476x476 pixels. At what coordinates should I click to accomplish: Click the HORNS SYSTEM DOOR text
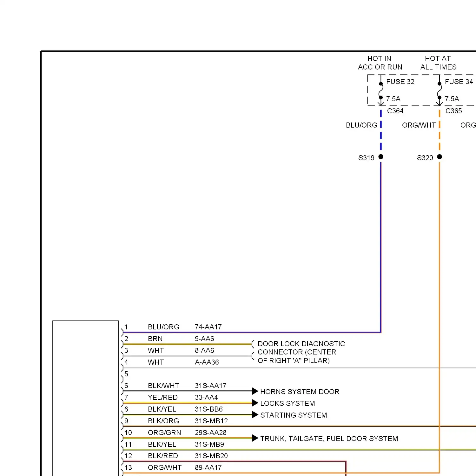[x=300, y=392]
